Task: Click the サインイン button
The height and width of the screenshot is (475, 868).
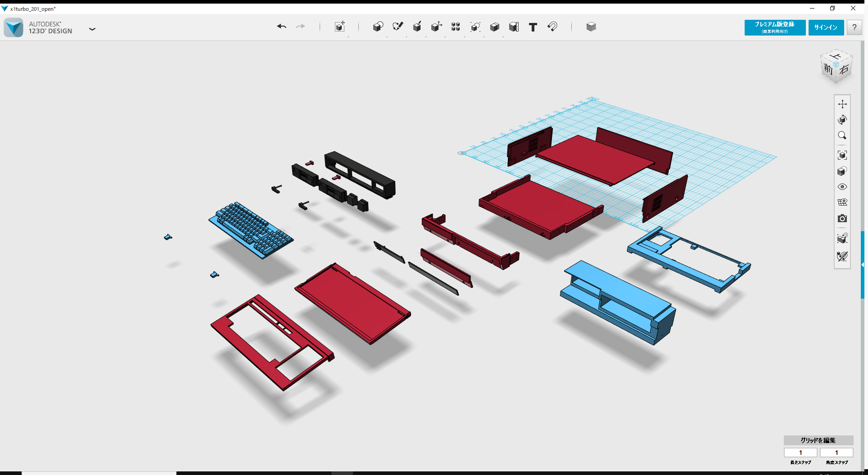Action: pyautogui.click(x=826, y=27)
